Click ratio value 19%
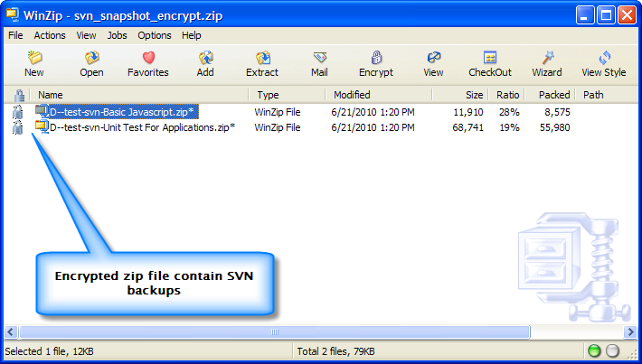The height and width of the screenshot is (364, 642). 509,127
